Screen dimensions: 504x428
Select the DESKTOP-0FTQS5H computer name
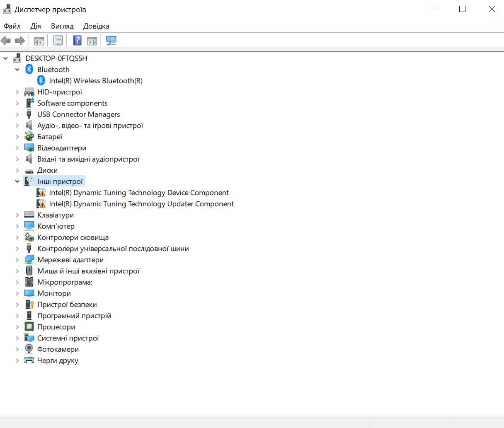(x=56, y=58)
